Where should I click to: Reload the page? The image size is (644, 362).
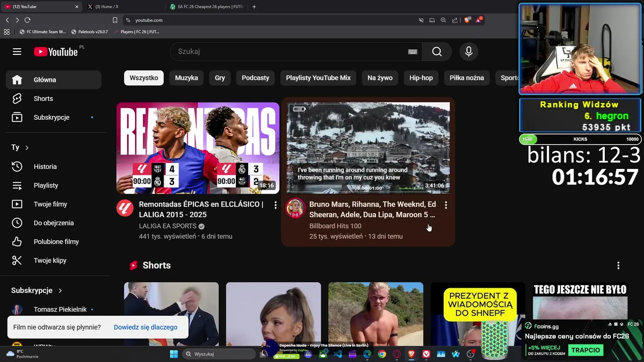point(27,20)
